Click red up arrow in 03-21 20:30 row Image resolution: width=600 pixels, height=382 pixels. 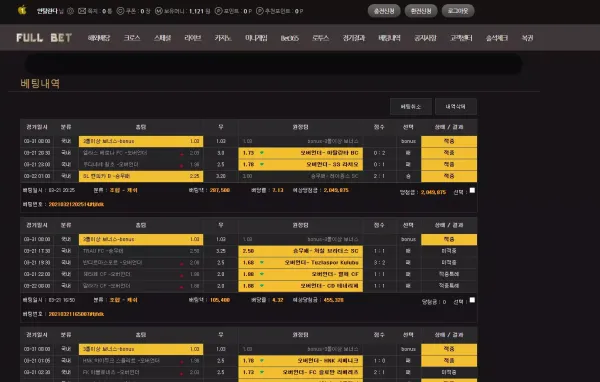[182, 154]
